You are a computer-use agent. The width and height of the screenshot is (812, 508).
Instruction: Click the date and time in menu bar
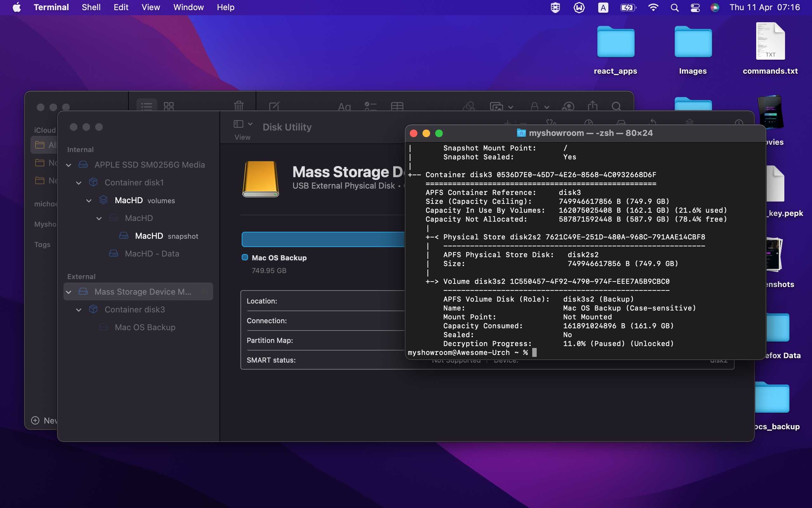point(765,7)
